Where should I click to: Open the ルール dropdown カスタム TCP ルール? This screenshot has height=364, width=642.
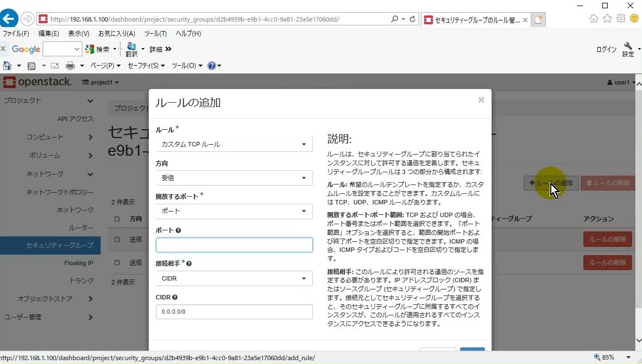[234, 144]
